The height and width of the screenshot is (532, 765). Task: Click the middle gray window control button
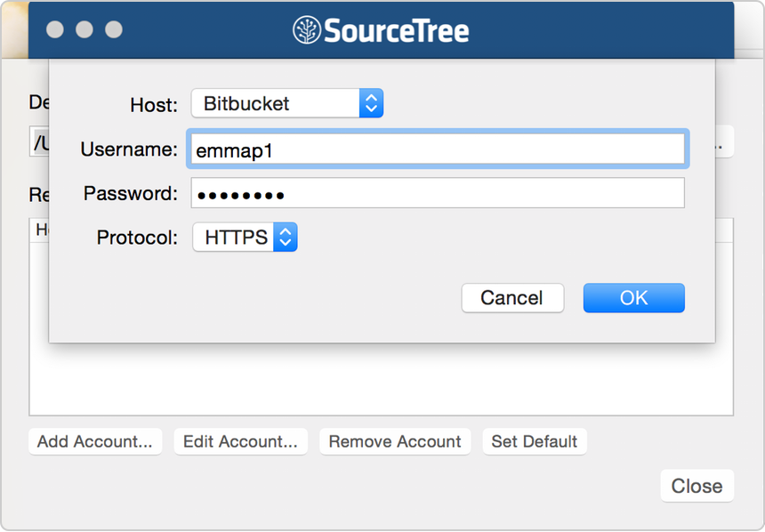(x=85, y=29)
